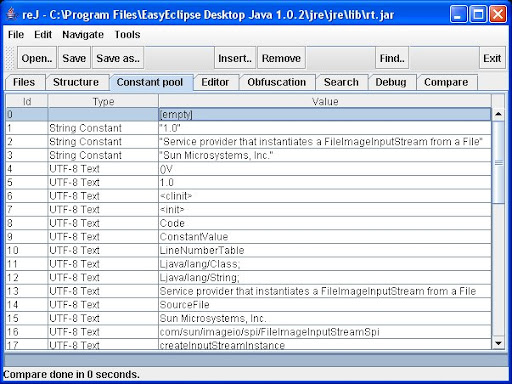The height and width of the screenshot is (384, 512).
Task: Open the File menu
Action: click(16, 34)
